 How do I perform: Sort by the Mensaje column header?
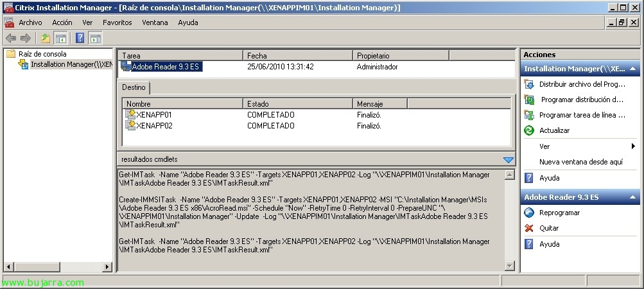point(380,104)
